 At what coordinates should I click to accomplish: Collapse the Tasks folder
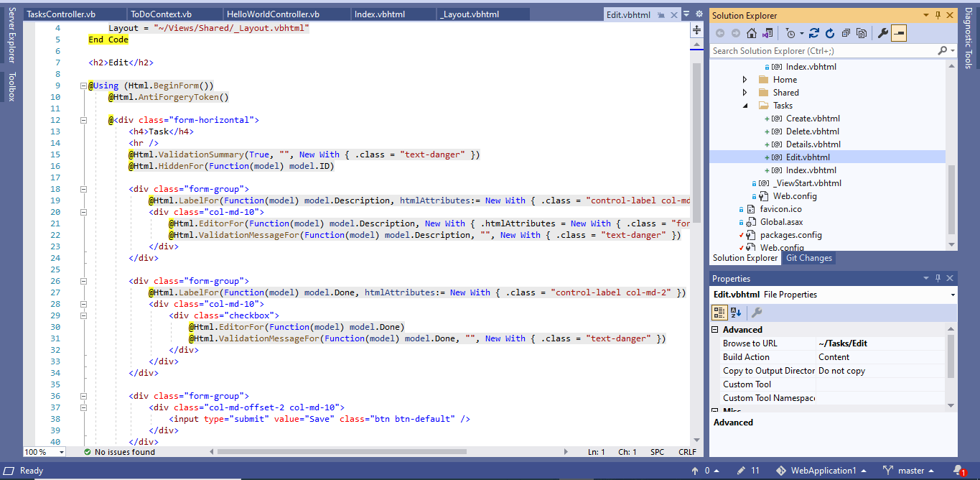pos(745,105)
